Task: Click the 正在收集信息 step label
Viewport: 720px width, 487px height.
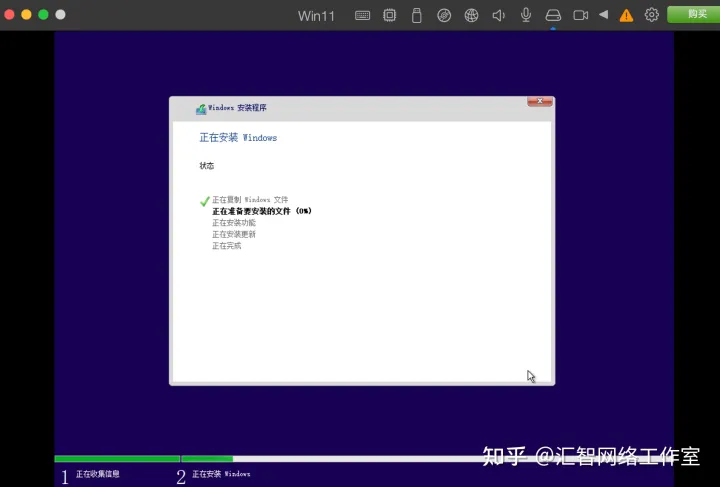Action: (97, 474)
